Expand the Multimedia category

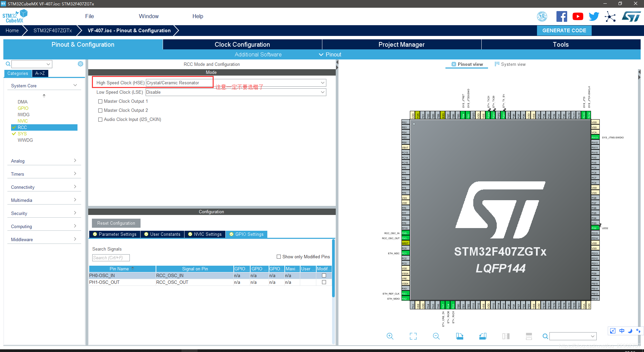(x=44, y=200)
